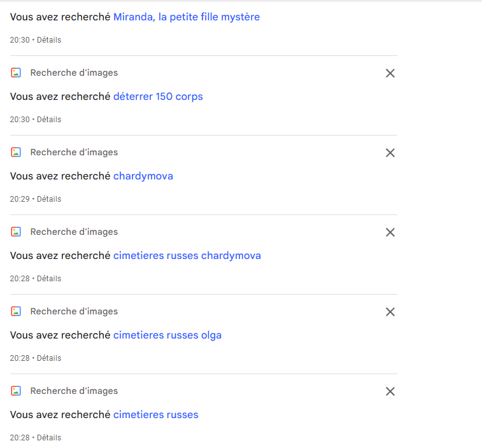Open Détails under the "chardymova" search
The image size is (482, 448).
pyautogui.click(x=49, y=199)
